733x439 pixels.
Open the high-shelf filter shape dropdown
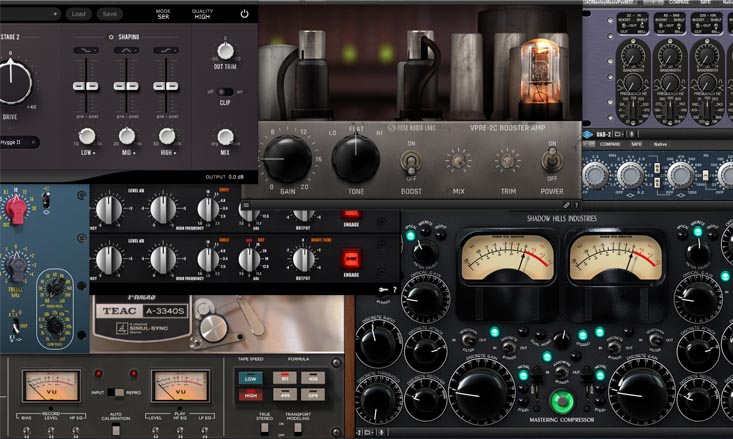[166, 50]
